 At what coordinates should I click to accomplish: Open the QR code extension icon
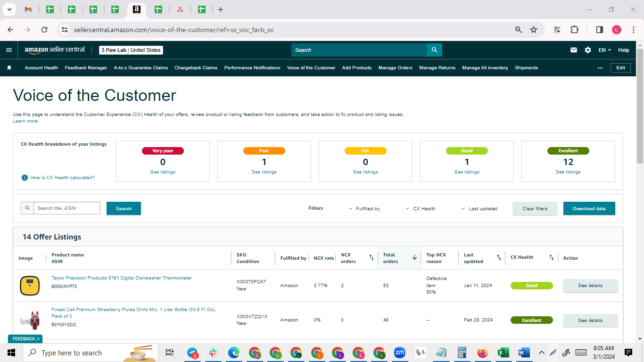point(557,30)
